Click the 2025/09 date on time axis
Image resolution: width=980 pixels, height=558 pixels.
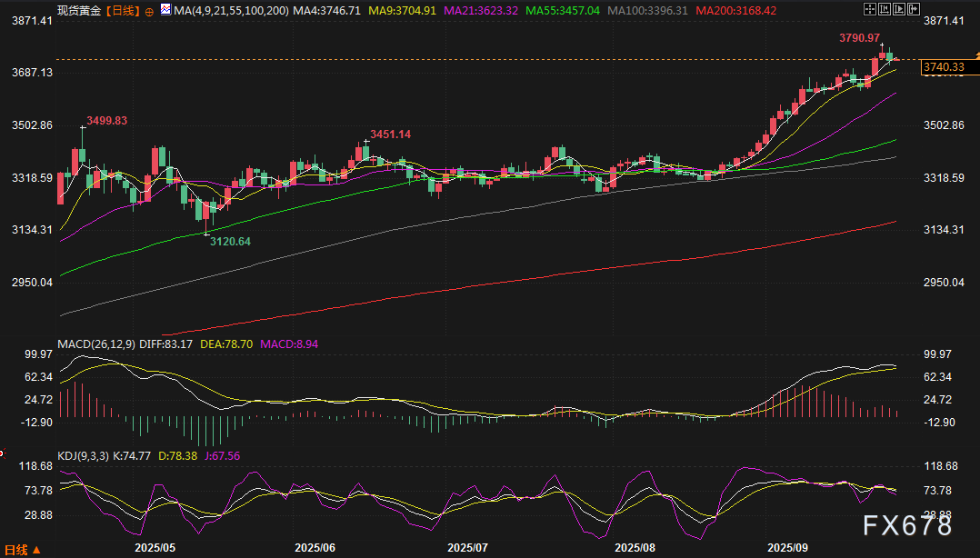[x=787, y=549]
